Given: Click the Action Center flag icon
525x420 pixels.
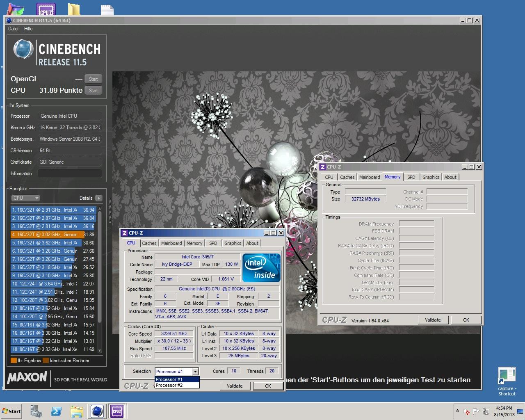Looking at the screenshot, I should point(476,411).
